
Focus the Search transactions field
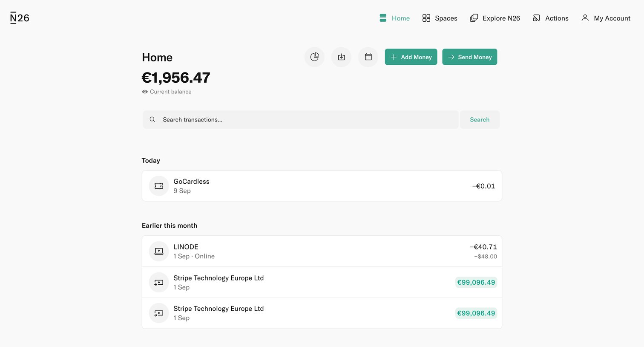pos(301,120)
